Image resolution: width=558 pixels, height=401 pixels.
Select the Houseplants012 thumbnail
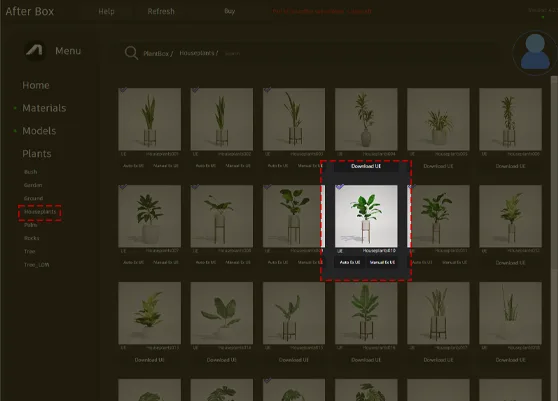[x=511, y=216]
